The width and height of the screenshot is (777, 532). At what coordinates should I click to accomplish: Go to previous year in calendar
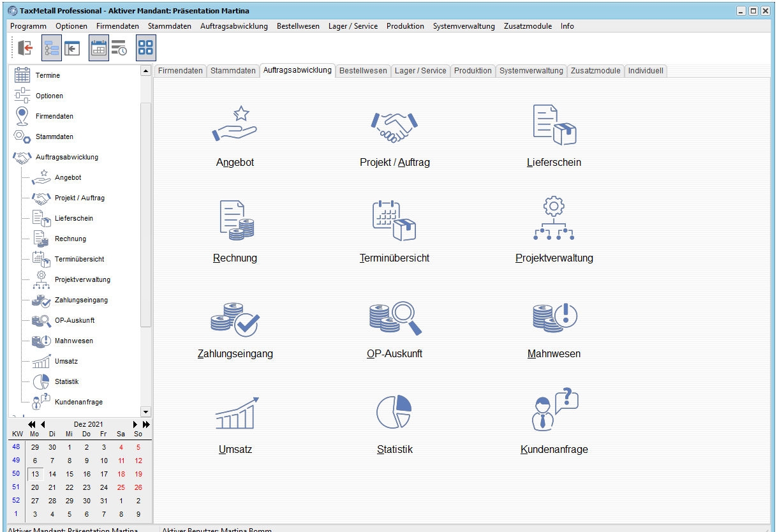pos(32,424)
